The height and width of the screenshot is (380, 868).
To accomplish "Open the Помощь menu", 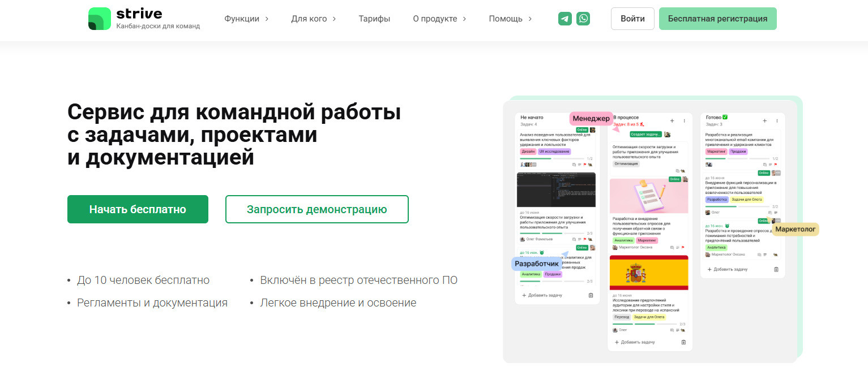I will tap(506, 19).
